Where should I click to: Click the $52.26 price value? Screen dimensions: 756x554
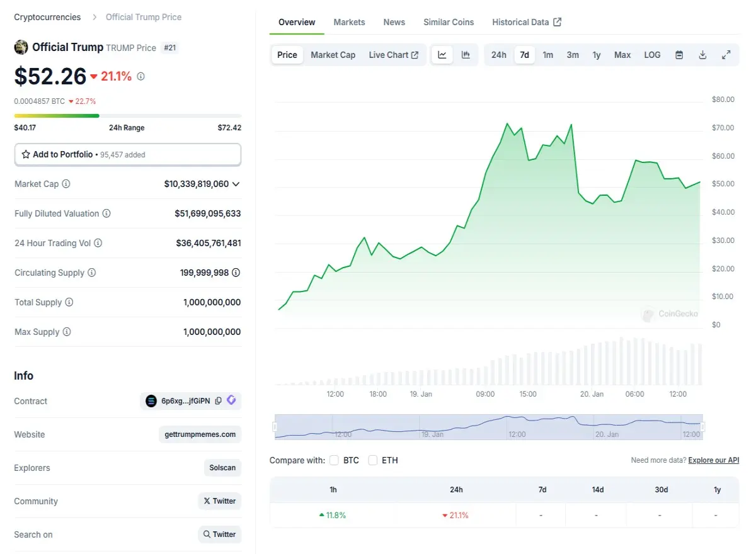pyautogui.click(x=50, y=76)
